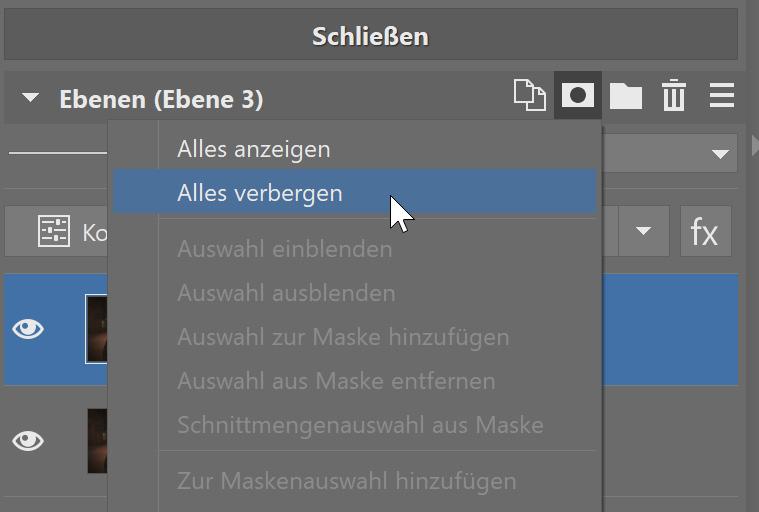759x512 pixels.
Task: Click the layer mask icon
Action: point(578,96)
